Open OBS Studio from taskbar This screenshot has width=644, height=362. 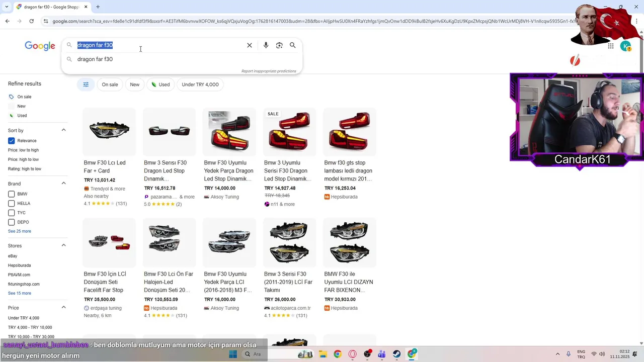[x=367, y=354]
